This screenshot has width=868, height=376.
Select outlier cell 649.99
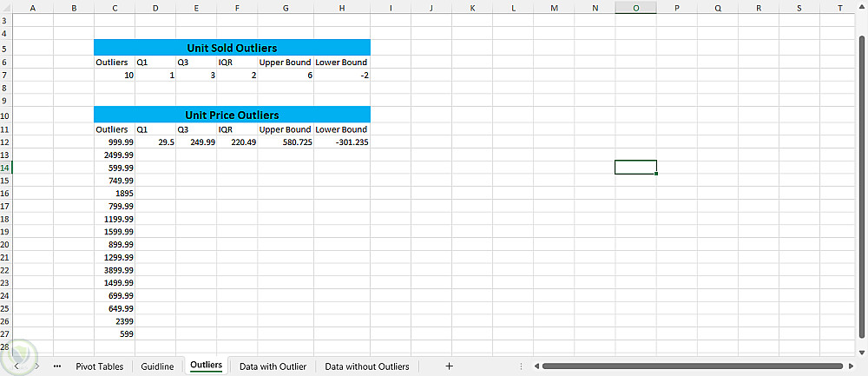click(x=115, y=308)
